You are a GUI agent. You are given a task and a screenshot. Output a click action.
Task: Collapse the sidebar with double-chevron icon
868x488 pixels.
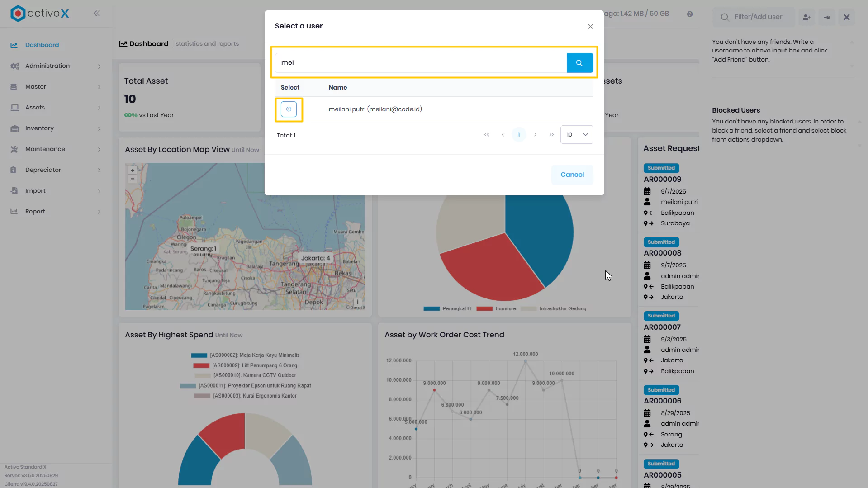[96, 14]
